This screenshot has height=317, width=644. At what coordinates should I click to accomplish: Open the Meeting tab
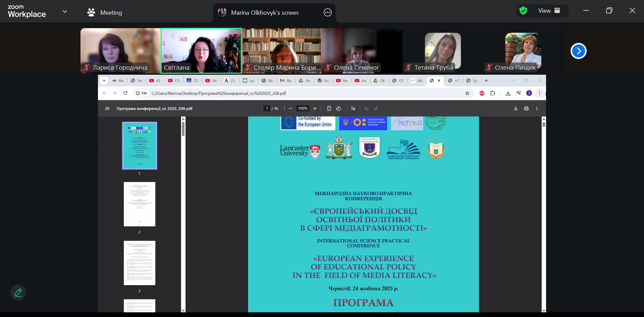(x=105, y=13)
